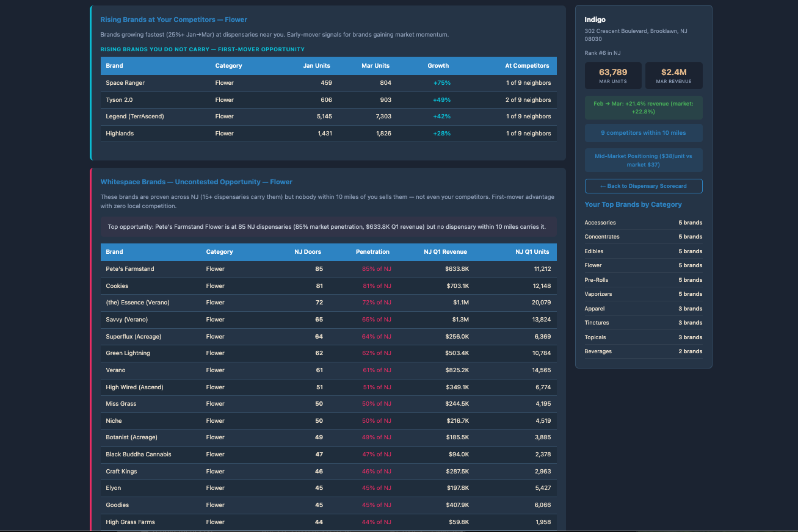798x532 pixels.
Task: Select the Savvy (Verano) brand cell
Action: (126, 320)
